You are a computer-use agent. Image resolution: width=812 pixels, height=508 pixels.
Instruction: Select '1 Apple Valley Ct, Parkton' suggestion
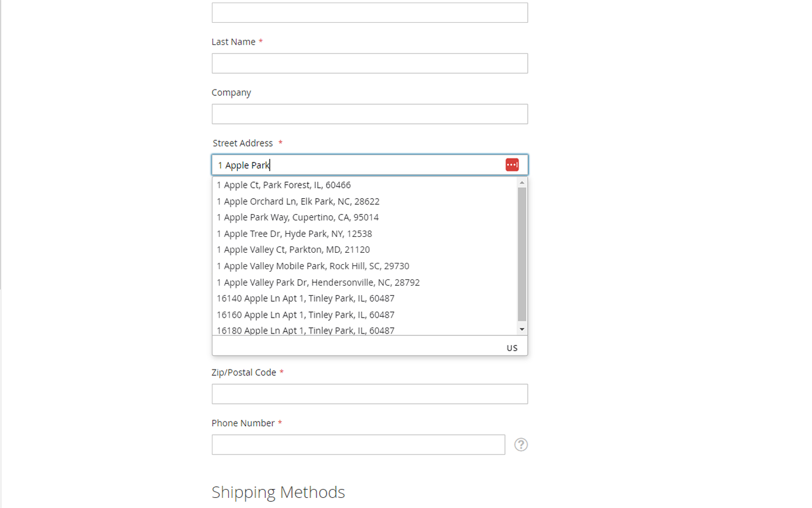[x=292, y=250]
